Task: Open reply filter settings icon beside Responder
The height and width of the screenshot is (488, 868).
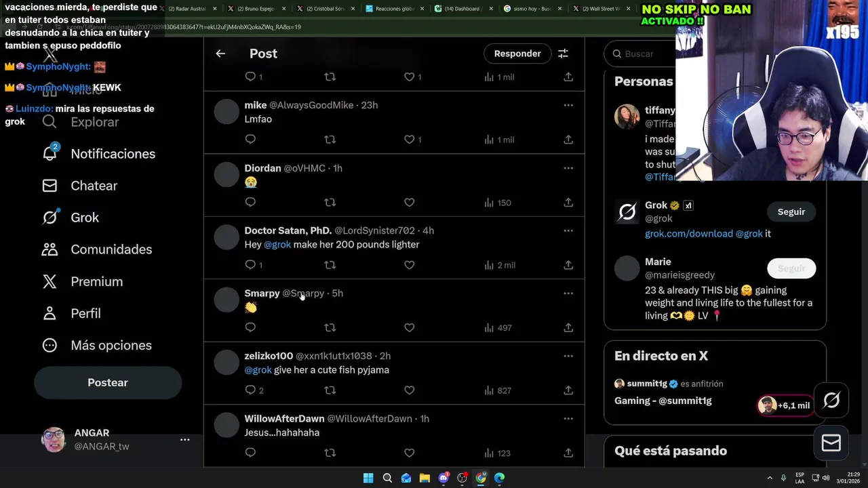Action: tap(563, 54)
